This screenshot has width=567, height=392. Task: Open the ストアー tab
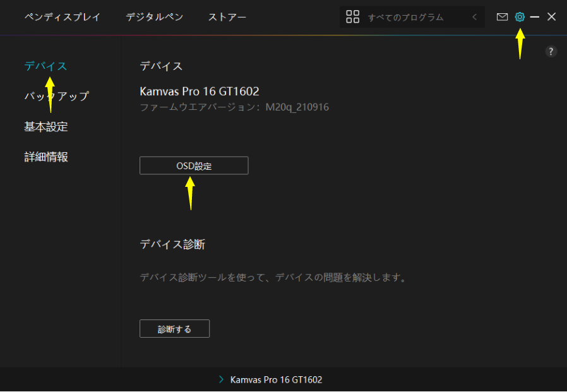tap(227, 17)
